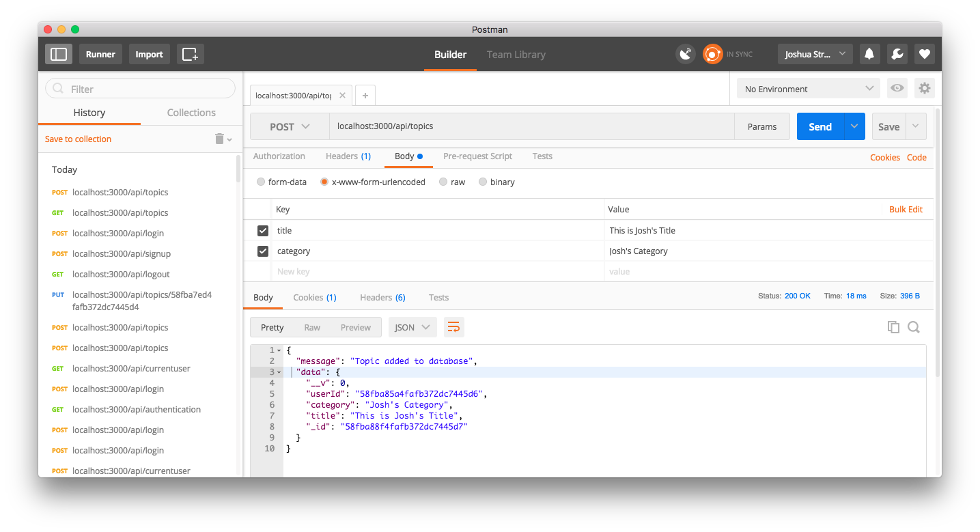Click the history trash can icon
Image resolution: width=980 pixels, height=532 pixels.
tap(219, 139)
